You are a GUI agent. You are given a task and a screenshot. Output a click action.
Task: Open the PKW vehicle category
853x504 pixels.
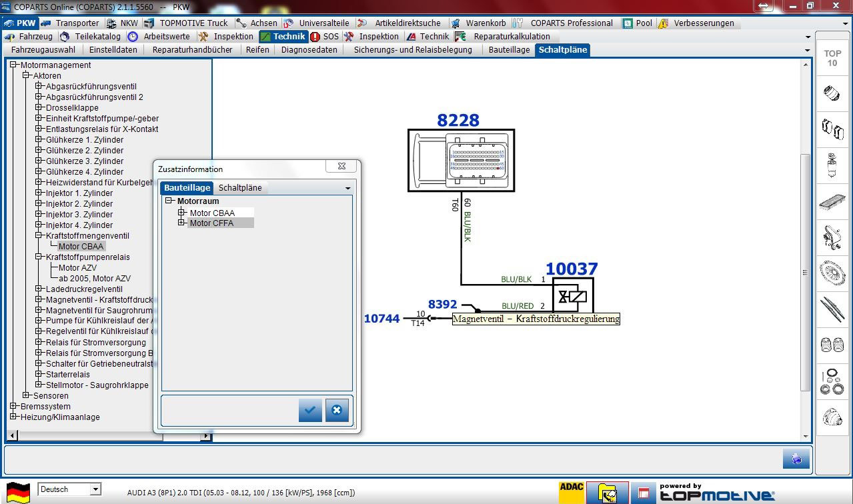[19, 23]
